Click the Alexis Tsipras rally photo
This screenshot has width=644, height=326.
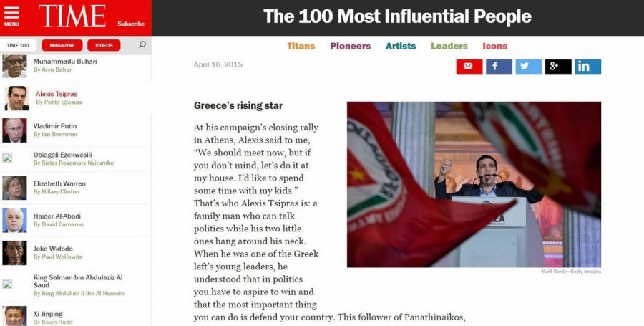(474, 184)
